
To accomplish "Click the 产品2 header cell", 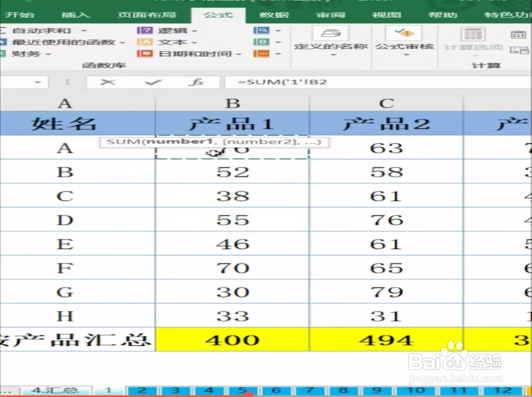I will tap(386, 123).
